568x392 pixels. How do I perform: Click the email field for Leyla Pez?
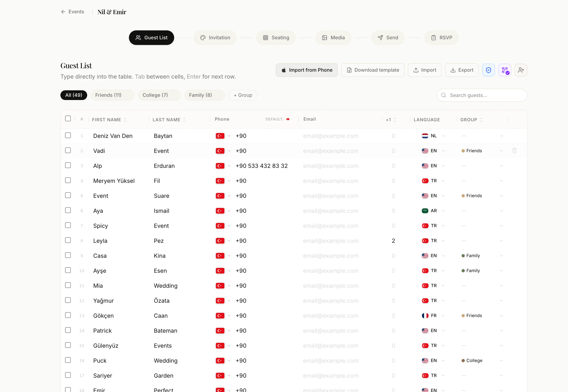pos(341,241)
